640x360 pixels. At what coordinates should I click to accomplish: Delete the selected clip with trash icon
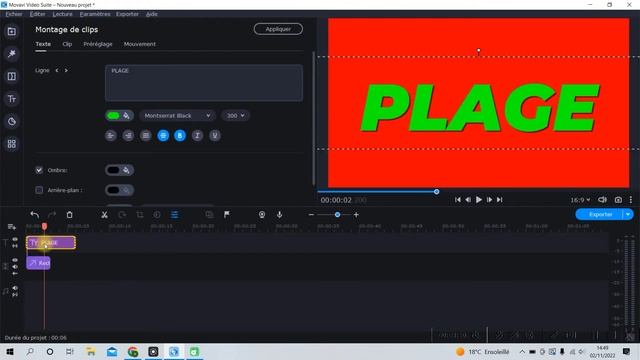[x=69, y=215]
